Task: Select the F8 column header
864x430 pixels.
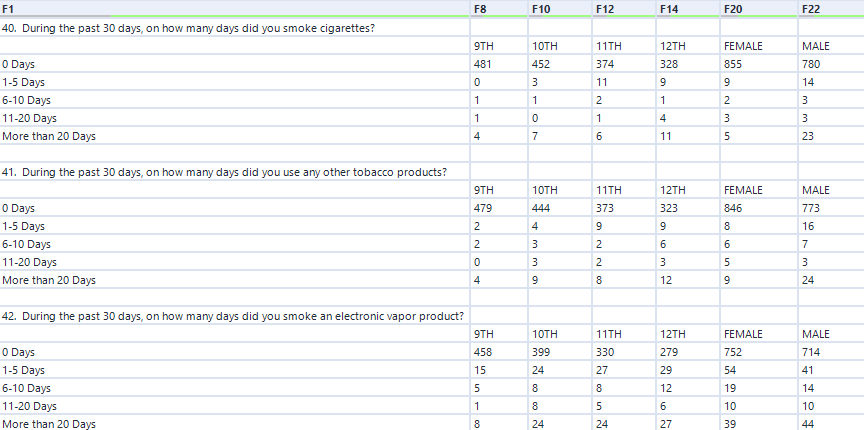Action: [482, 8]
